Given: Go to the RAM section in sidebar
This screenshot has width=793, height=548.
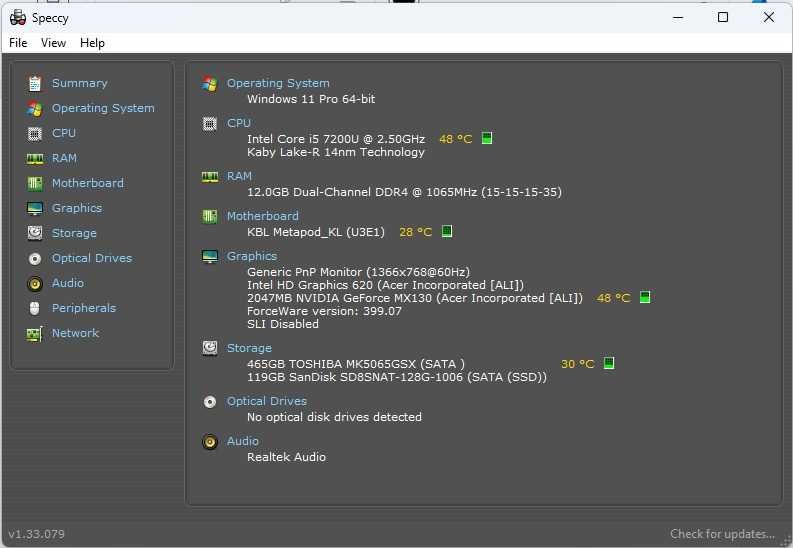Looking at the screenshot, I should point(64,158).
